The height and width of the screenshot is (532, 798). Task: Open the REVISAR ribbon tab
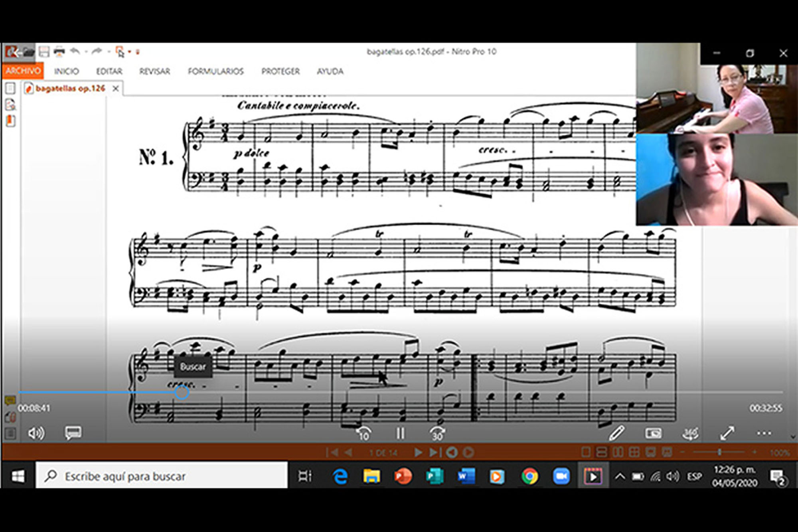pos(154,71)
